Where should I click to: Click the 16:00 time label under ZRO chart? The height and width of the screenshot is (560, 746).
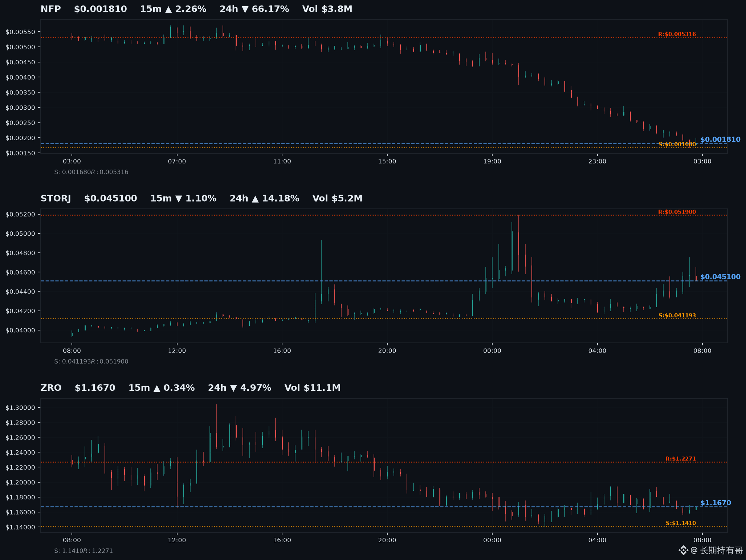pos(282,540)
